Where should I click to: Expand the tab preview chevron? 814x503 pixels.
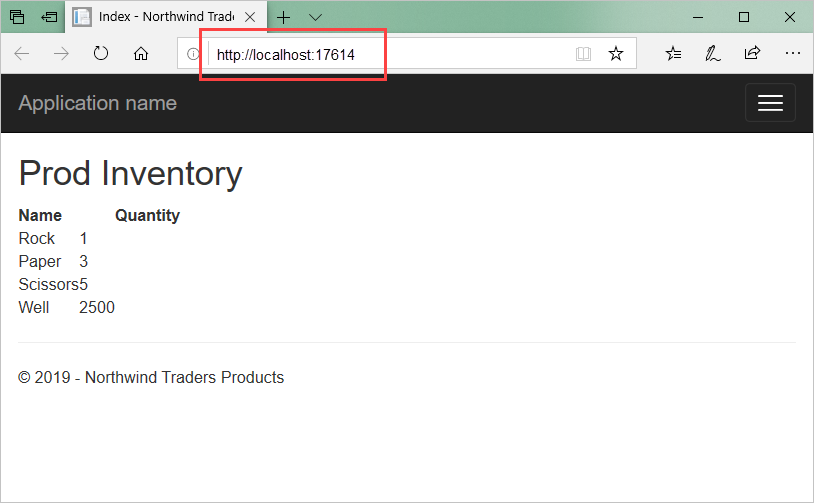coord(315,17)
